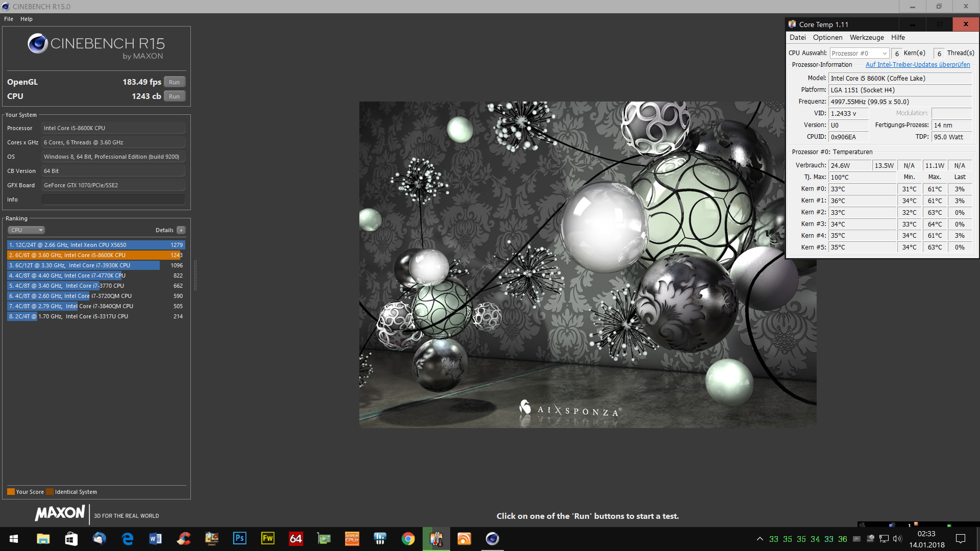Launch Aorus CPU-Z from the taskbar
The height and width of the screenshot is (551, 980).
[352, 539]
